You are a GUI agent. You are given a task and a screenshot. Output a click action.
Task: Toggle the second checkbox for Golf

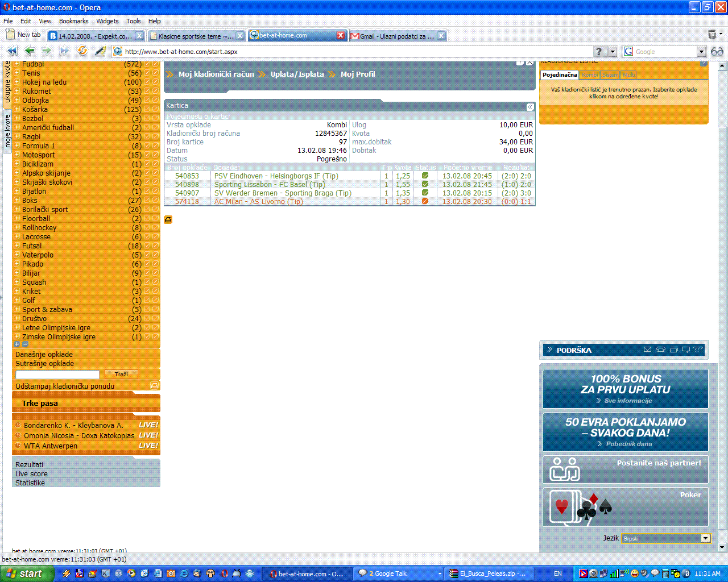pyautogui.click(x=156, y=301)
